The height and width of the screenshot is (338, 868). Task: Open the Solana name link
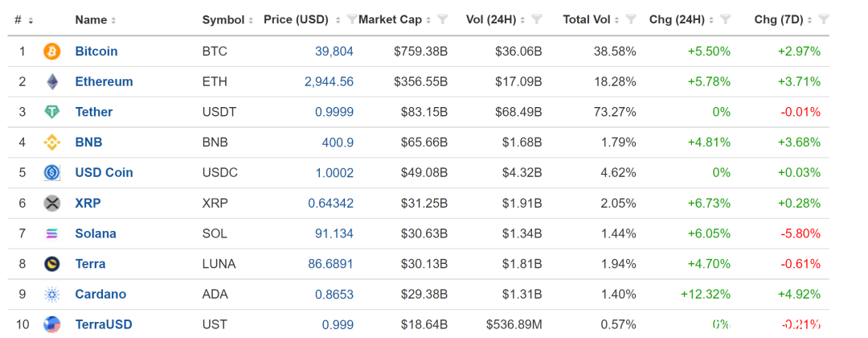(96, 234)
